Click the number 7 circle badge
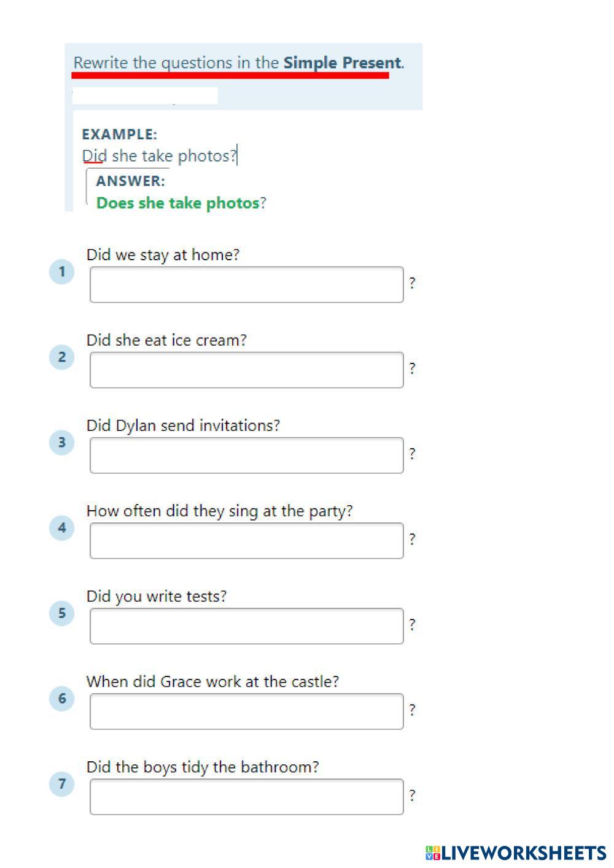The image size is (614, 868). (x=61, y=783)
